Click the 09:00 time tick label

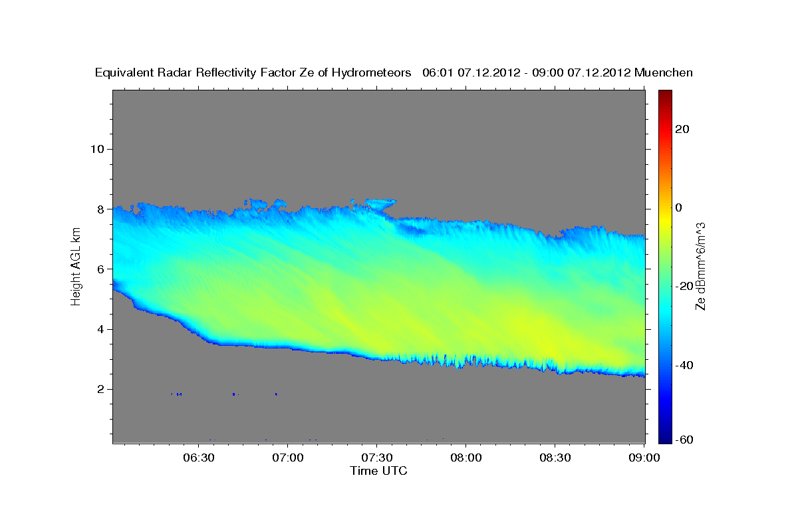[644, 458]
